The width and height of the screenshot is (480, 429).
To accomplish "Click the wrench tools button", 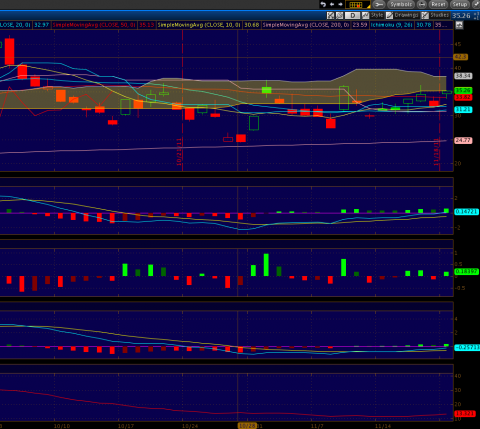I will 379,4.
